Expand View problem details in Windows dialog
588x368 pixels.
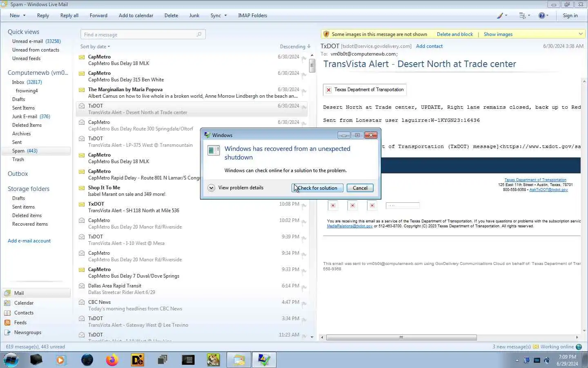coord(236,188)
